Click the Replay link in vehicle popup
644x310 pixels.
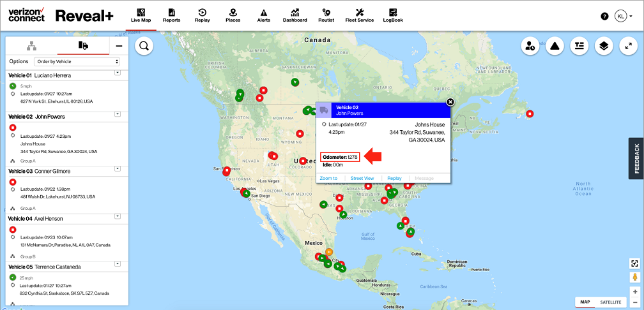[394, 179]
